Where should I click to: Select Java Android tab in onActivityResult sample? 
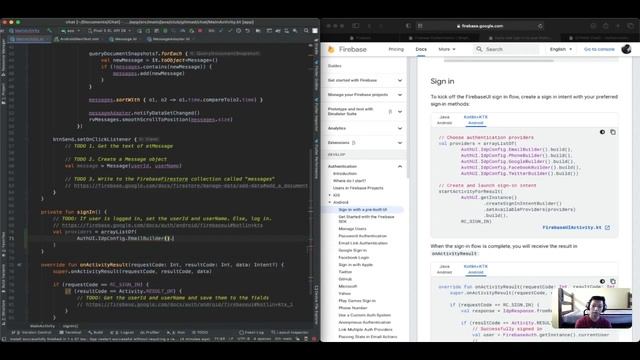pyautogui.click(x=444, y=269)
